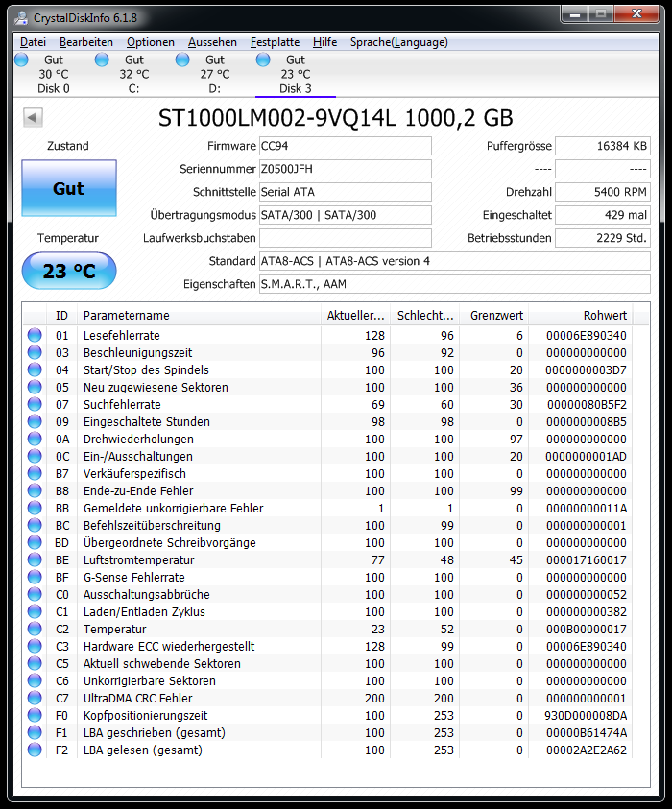Click the blue orb beside Laden/Entladen Zyklus
Viewport: 672px width, 809px height.
tap(35, 612)
